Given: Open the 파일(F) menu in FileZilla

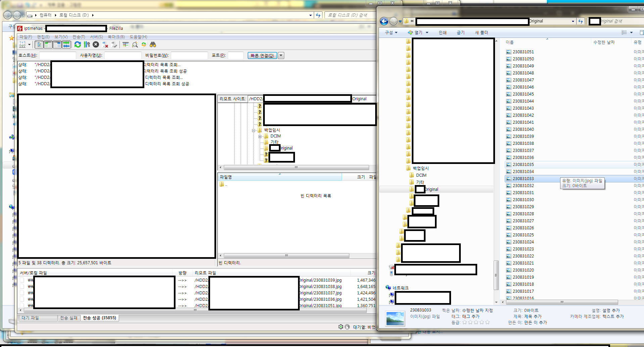Looking at the screenshot, I should 26,37.
